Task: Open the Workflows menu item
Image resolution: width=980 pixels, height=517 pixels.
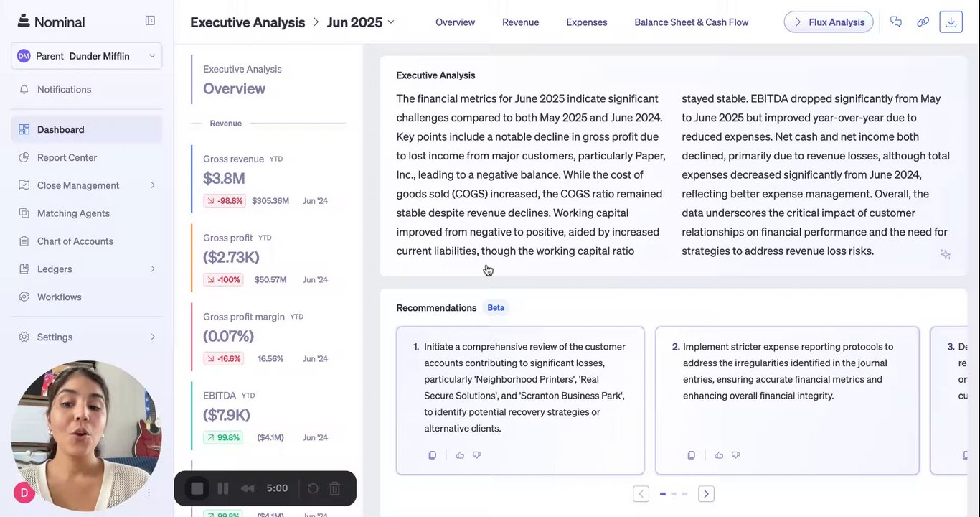Action: coord(86,297)
